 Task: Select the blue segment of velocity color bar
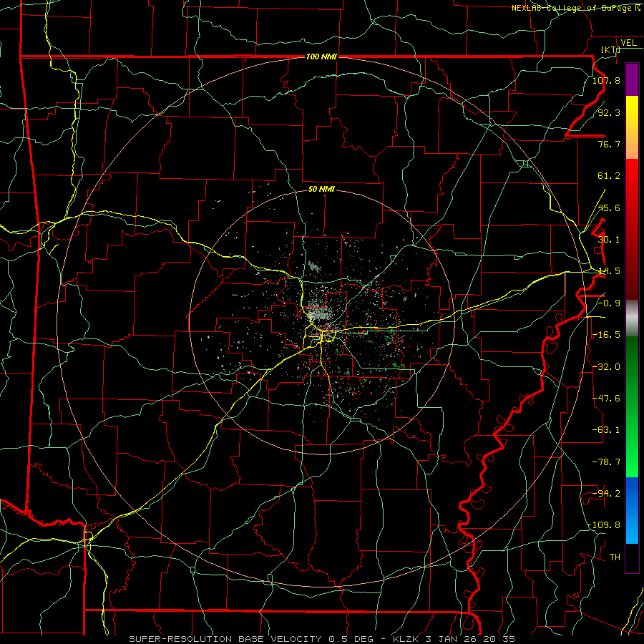(x=632, y=510)
